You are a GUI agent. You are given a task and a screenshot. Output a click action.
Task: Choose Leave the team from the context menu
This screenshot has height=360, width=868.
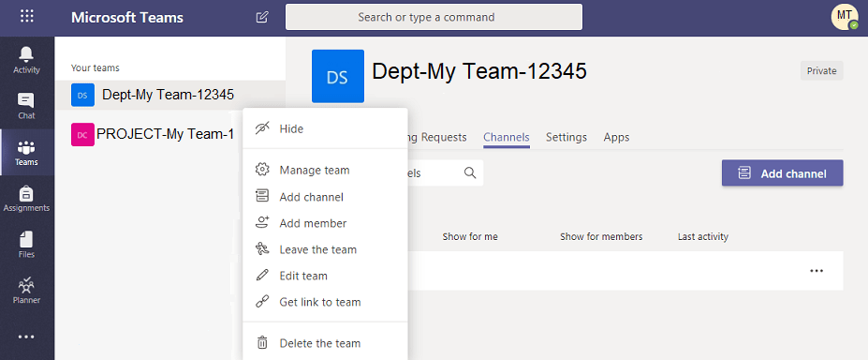326,249
